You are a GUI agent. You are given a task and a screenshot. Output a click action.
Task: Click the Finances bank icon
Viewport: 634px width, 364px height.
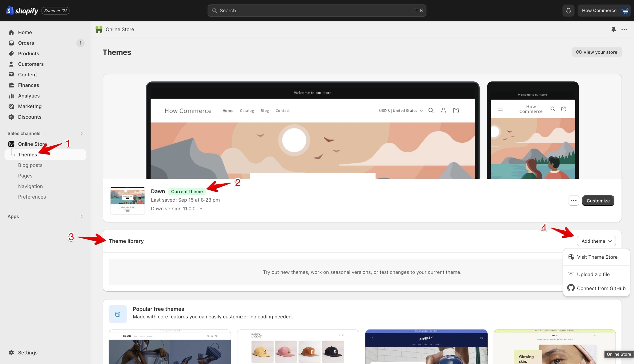11,85
